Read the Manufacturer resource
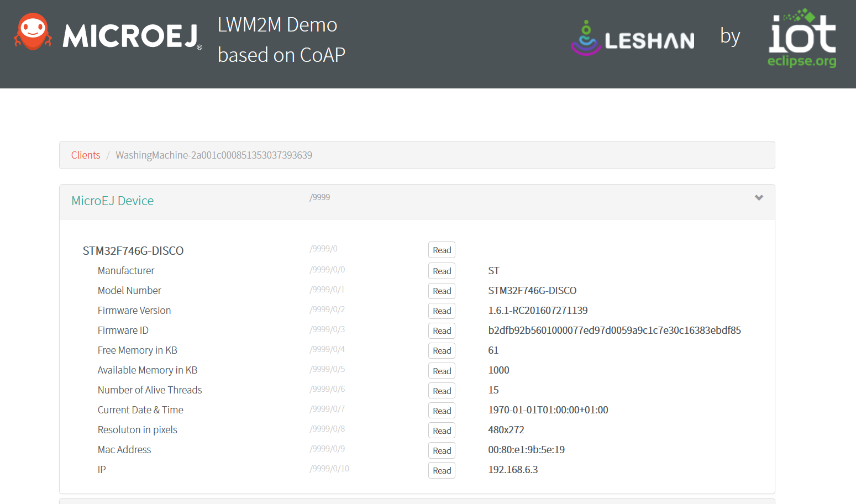Screen dimensions: 856x504 [x=442, y=271]
